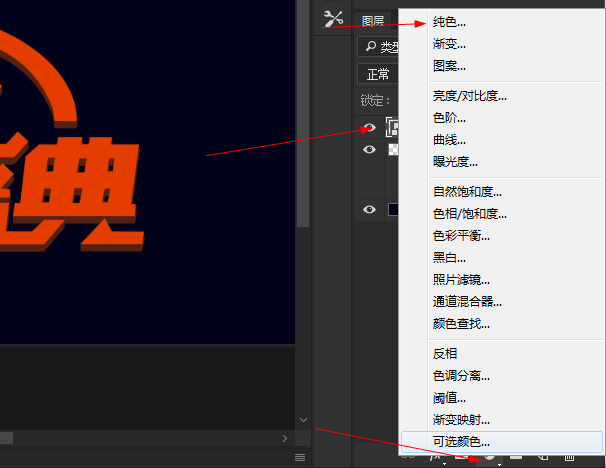Image resolution: width=606 pixels, height=468 pixels.
Task: Open the tool presets wrench icon
Action: [334, 19]
